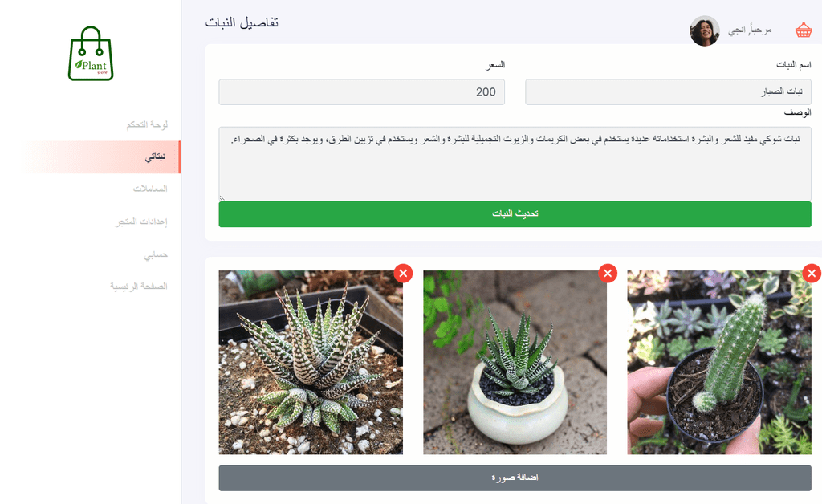This screenshot has width=822, height=504.
Task: Click the price field showing 200
Action: coord(362,92)
